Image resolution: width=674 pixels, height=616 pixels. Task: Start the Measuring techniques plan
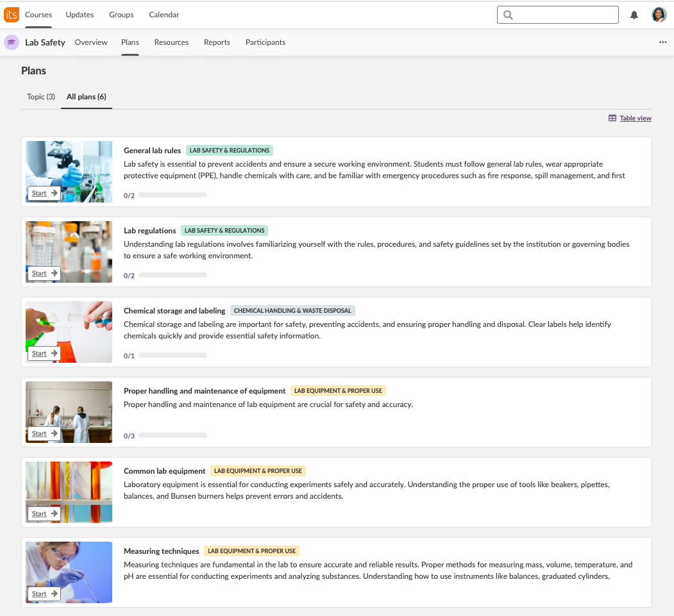44,594
